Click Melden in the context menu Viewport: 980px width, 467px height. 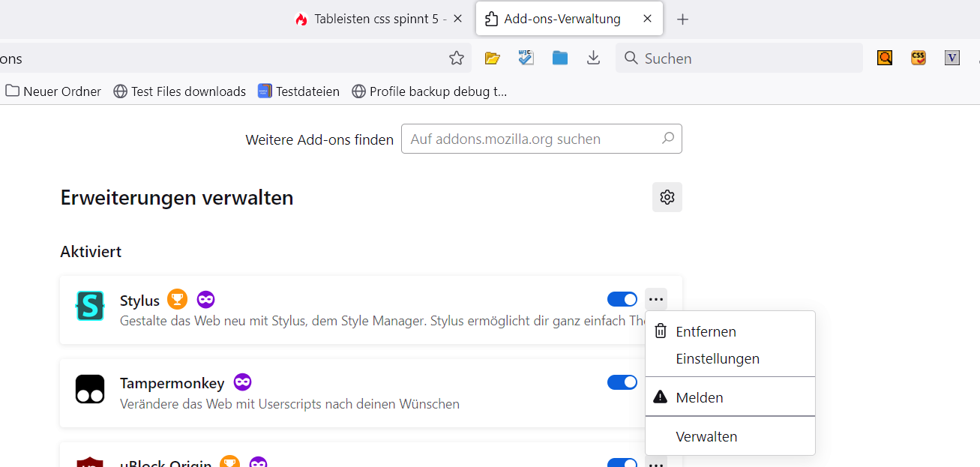pyautogui.click(x=699, y=398)
